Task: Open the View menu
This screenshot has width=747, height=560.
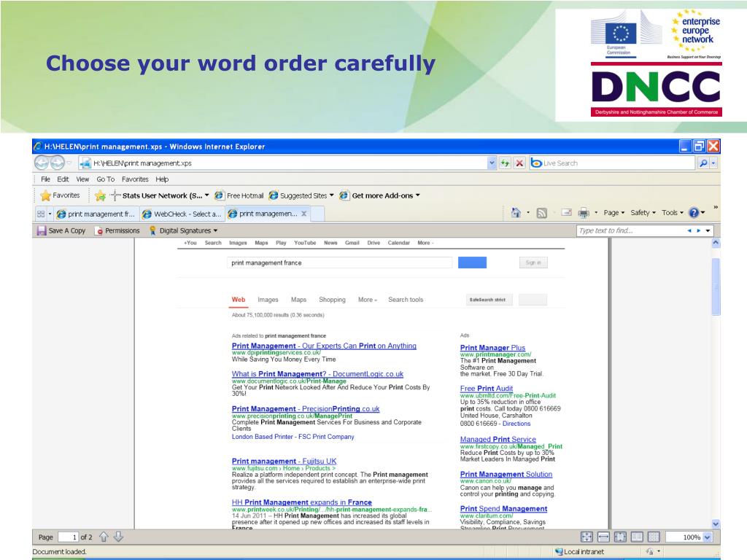Action: pyautogui.click(x=83, y=179)
